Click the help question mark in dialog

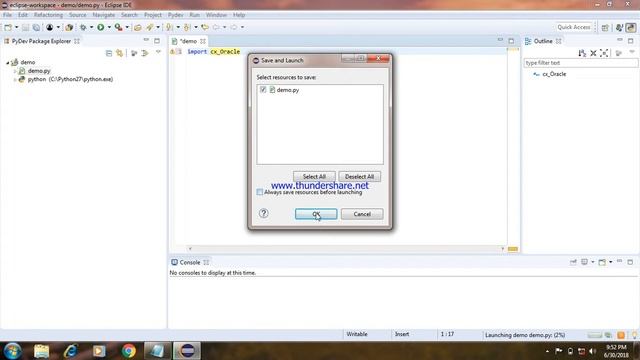[264, 213]
